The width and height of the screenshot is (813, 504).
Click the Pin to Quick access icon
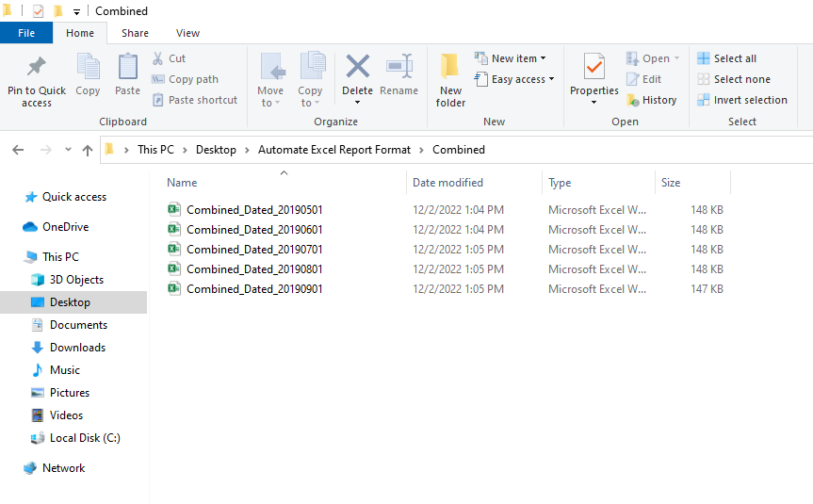point(37,69)
